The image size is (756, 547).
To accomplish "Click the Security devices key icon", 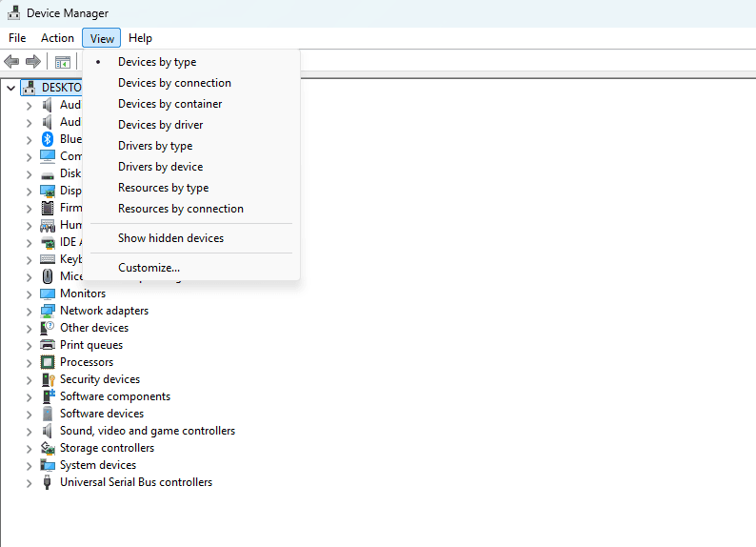I will (49, 379).
